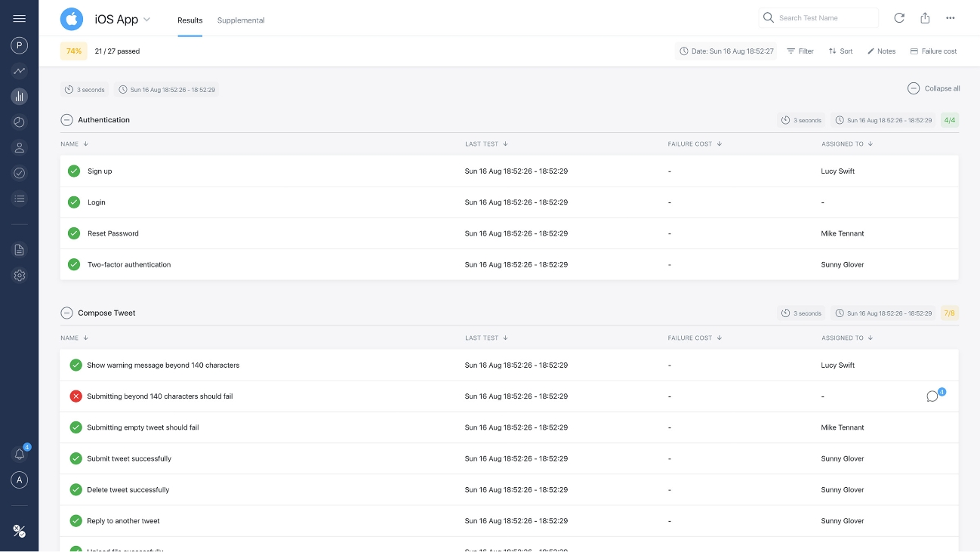Image resolution: width=980 pixels, height=552 pixels.
Task: Collapse the Authentication section
Action: pos(67,120)
